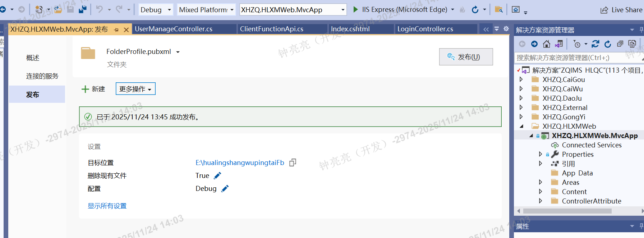
Task: Click Show All Files icon
Action: coord(632,44)
